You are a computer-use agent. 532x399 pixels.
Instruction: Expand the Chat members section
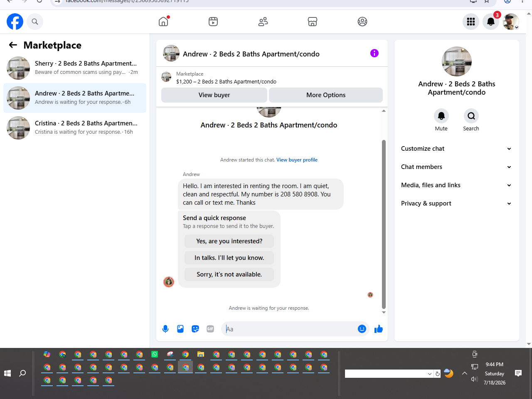[456, 167]
